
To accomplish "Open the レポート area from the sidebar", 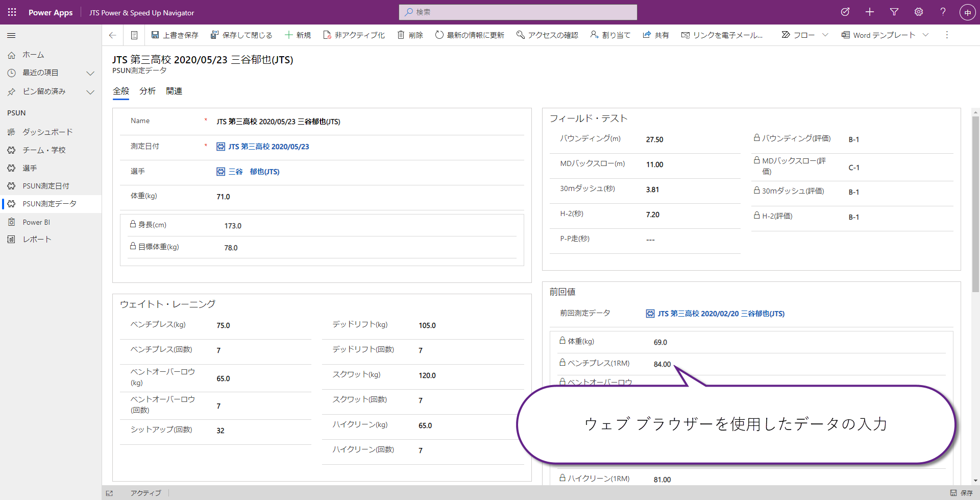I will (36, 239).
